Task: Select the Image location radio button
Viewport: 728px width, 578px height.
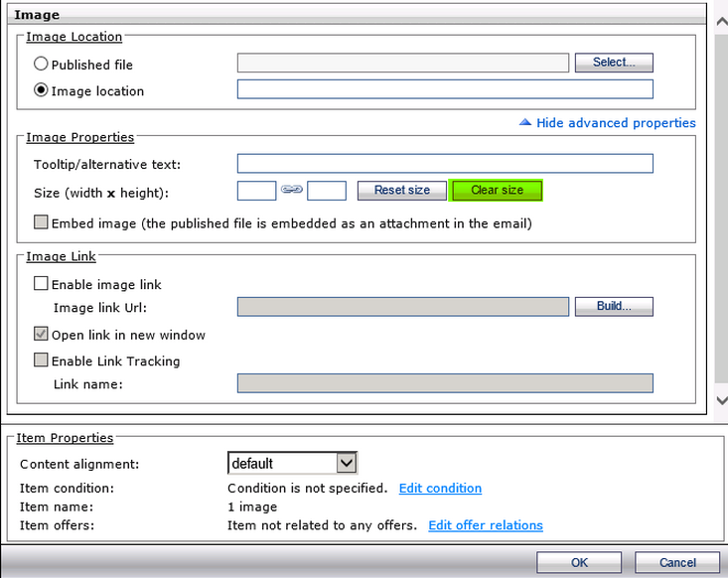Action: coord(42,90)
